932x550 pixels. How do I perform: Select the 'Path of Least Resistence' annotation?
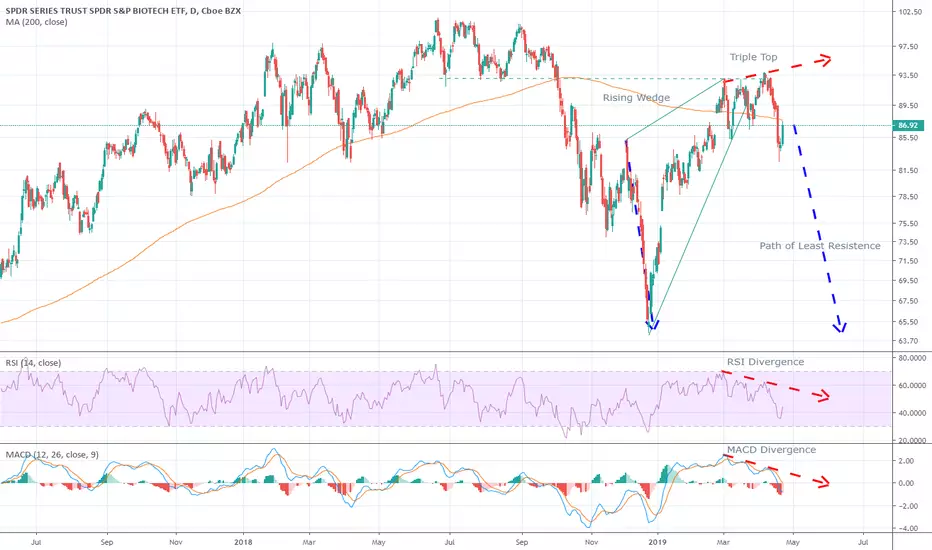[820, 246]
